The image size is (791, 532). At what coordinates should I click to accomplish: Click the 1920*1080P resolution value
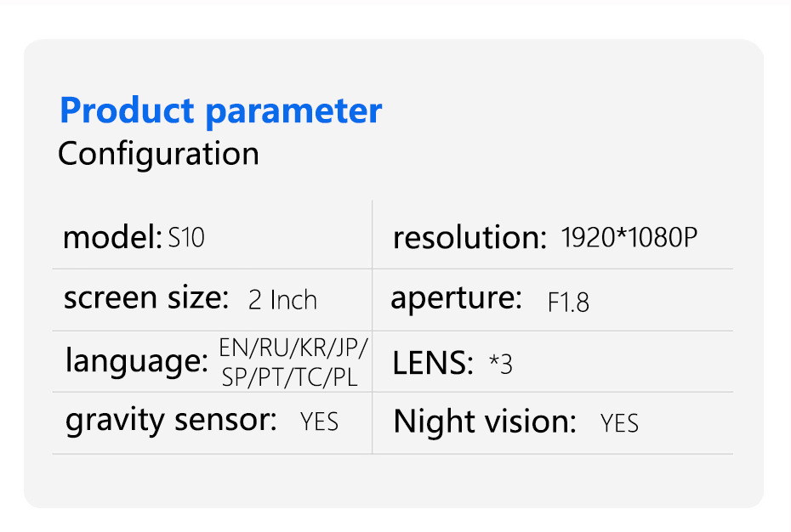[x=629, y=238]
